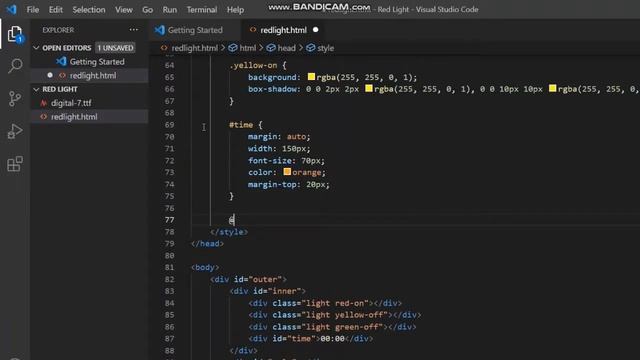Click head breadcrumb segment
This screenshot has width=640, height=360.
coord(286,48)
